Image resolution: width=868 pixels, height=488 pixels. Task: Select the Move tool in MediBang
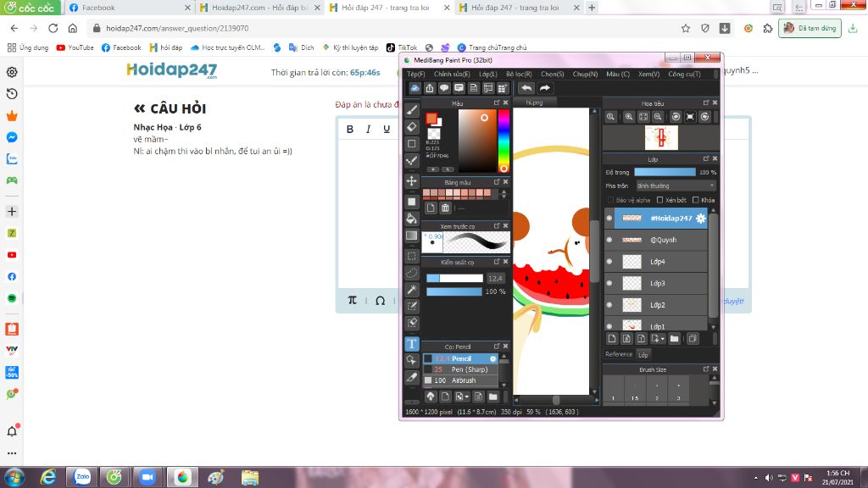pos(412,181)
